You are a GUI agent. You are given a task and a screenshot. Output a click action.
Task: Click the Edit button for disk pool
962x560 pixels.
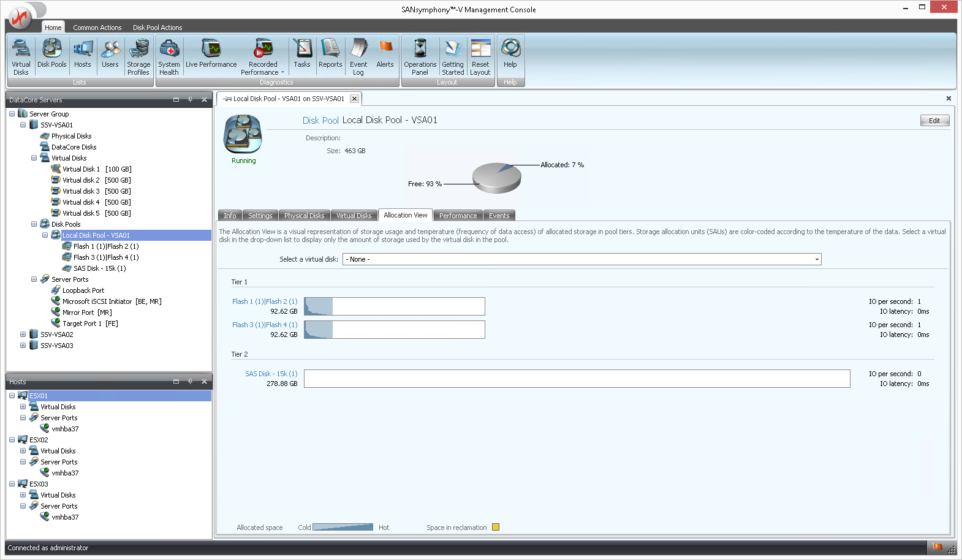(934, 121)
